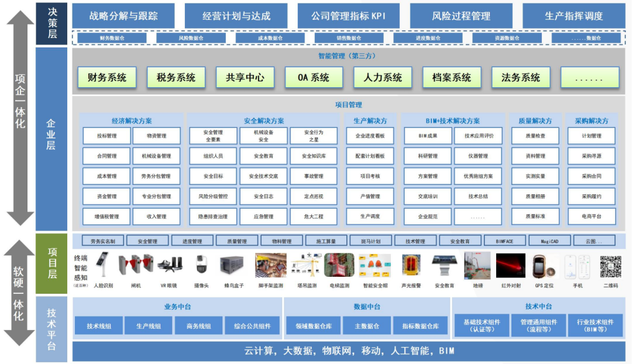
Task: Select the 红外对射 infrared image
Action: pos(510,265)
